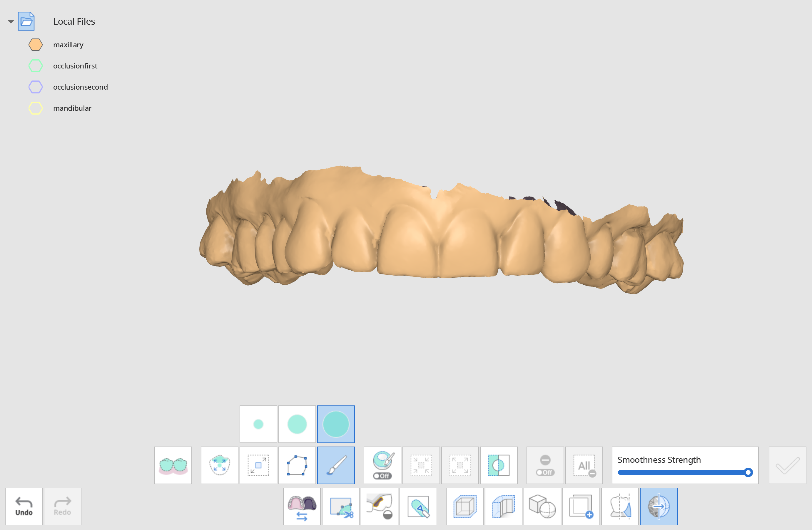Click the Local Files folder icon

tap(26, 21)
